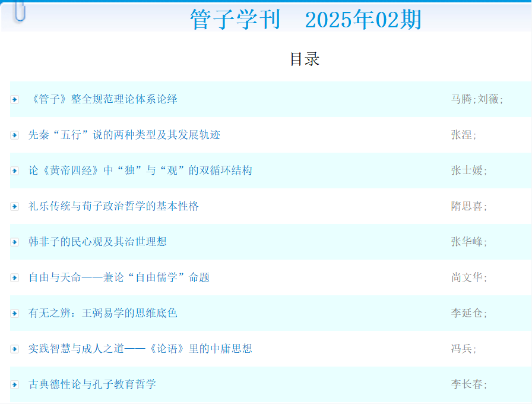
Task: Click arrow icon beside 韩非子的民心观 article
Action: pyautogui.click(x=15, y=242)
